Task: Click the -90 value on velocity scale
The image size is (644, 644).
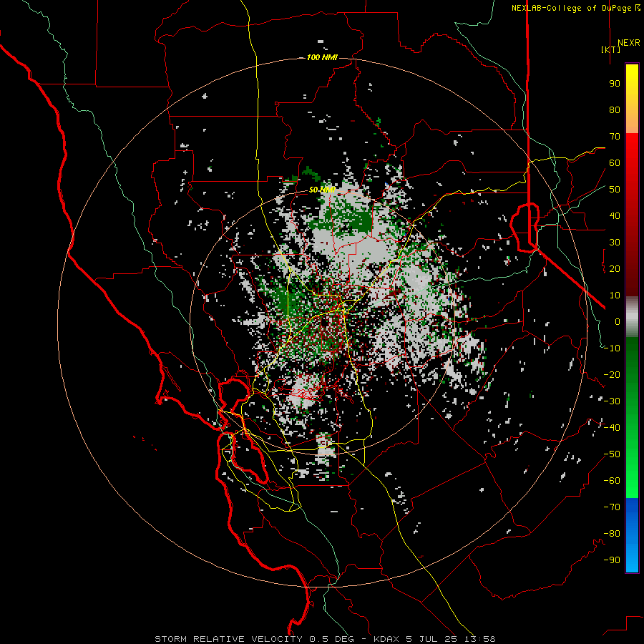Action: click(612, 560)
